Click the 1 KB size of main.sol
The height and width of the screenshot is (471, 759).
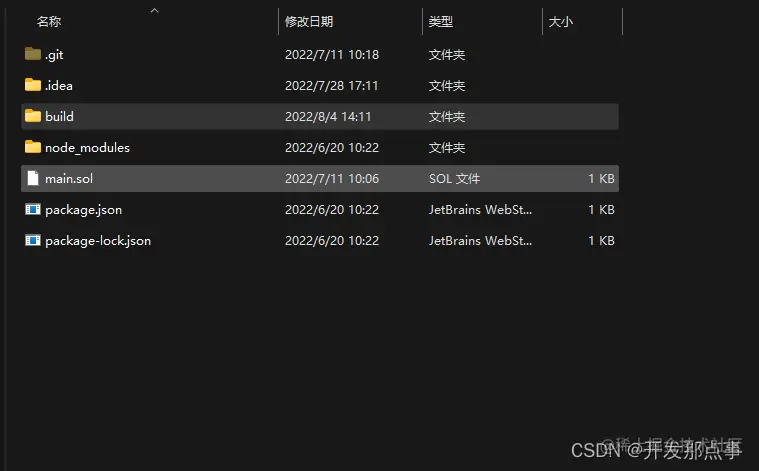(x=601, y=179)
